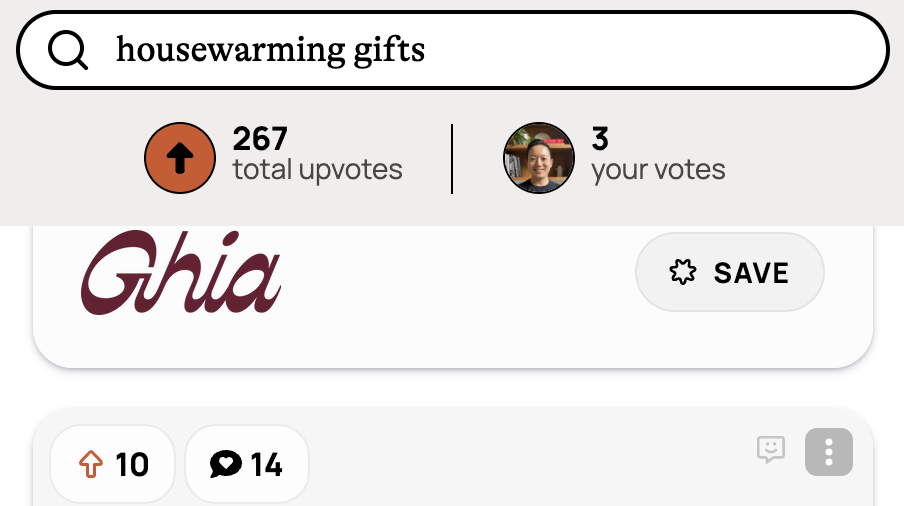Open the 14 comments thread
The height and width of the screenshot is (506, 904).
pyautogui.click(x=247, y=464)
